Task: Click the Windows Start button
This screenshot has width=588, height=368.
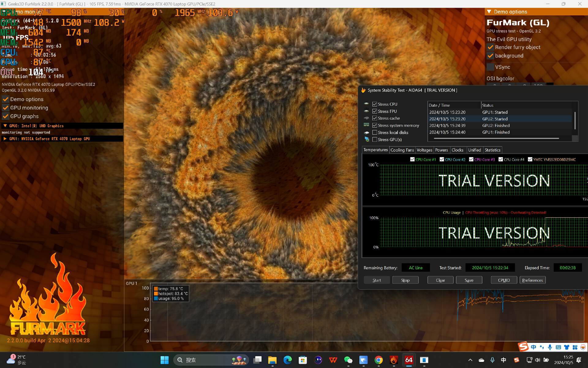Action: click(164, 360)
